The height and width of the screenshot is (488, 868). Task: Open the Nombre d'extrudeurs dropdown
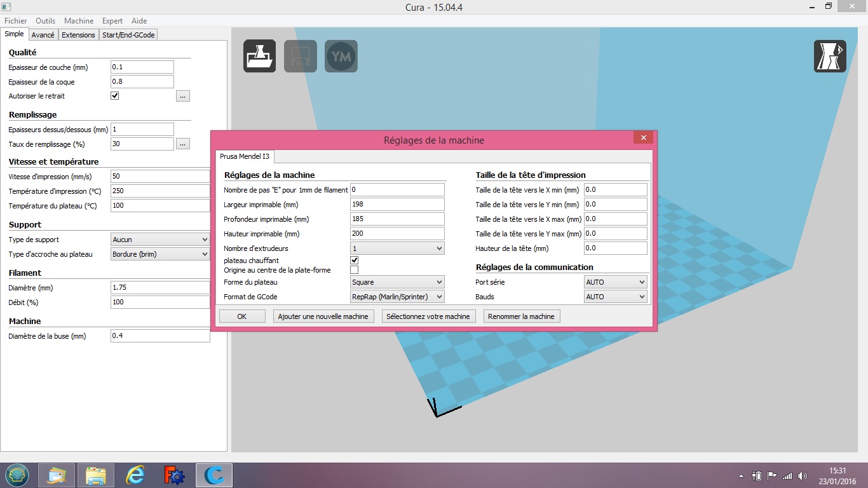pos(397,248)
